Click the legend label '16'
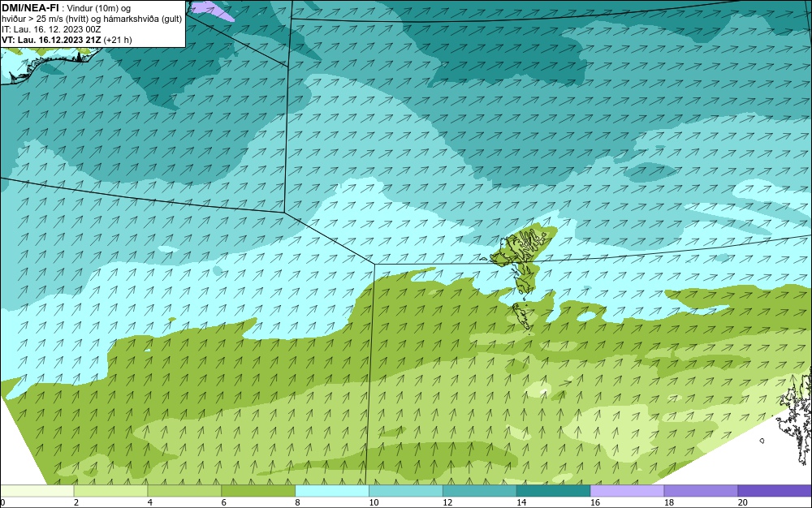Viewport: 812px width, 508px height. pyautogui.click(x=595, y=502)
